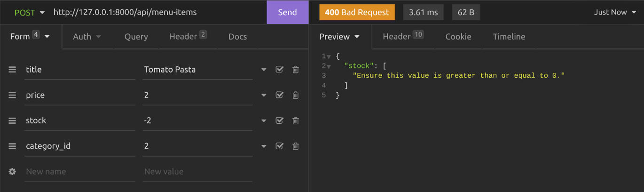Click the 400 Bad Request status badge

click(357, 12)
